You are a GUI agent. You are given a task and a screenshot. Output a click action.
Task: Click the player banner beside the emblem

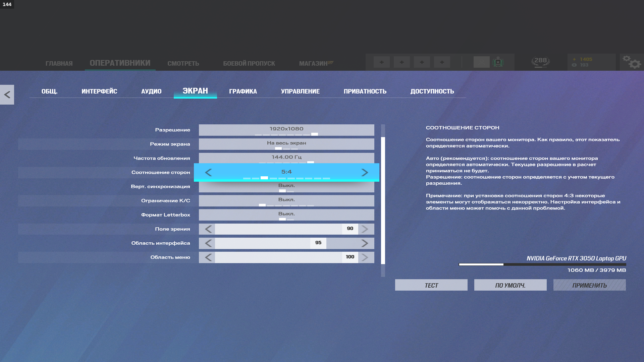[482, 62]
